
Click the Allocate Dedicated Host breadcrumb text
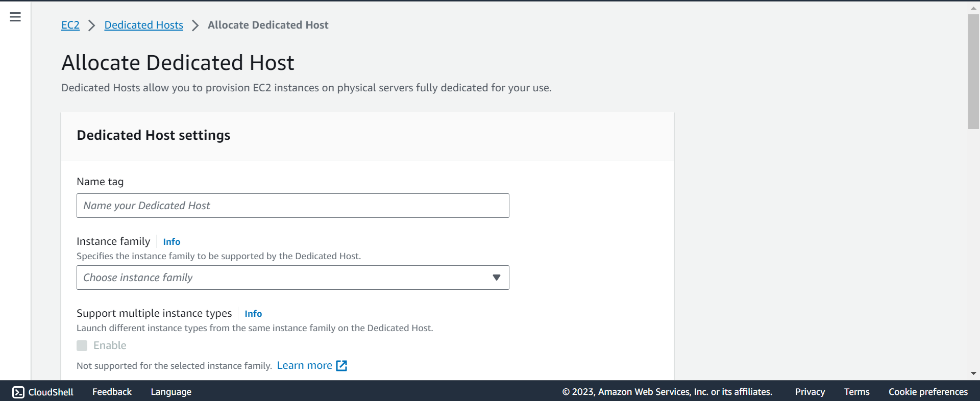268,25
